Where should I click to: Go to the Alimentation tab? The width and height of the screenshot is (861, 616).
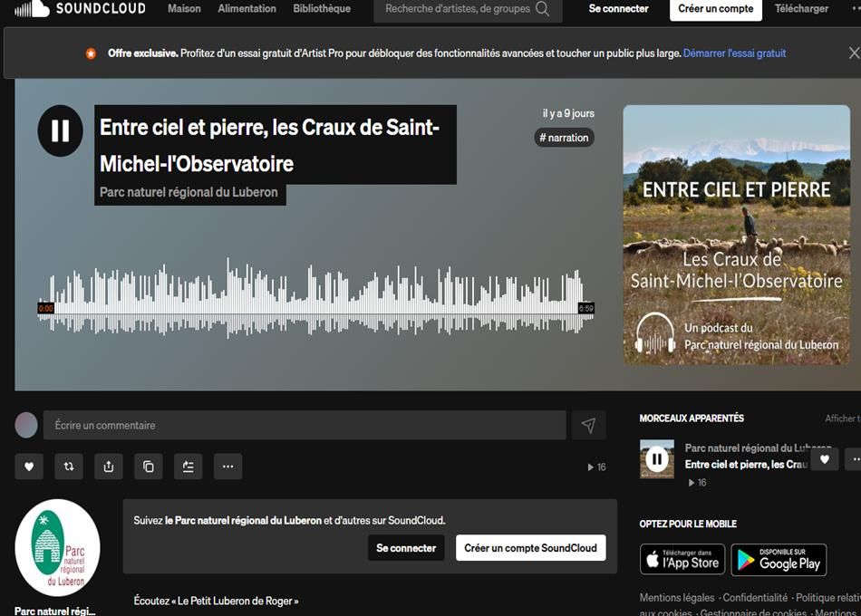[247, 9]
